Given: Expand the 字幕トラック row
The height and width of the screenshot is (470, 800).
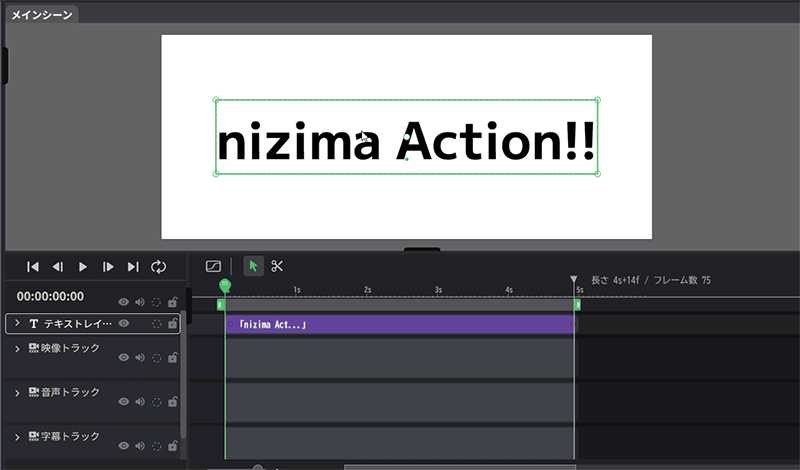Looking at the screenshot, I should click(x=17, y=437).
